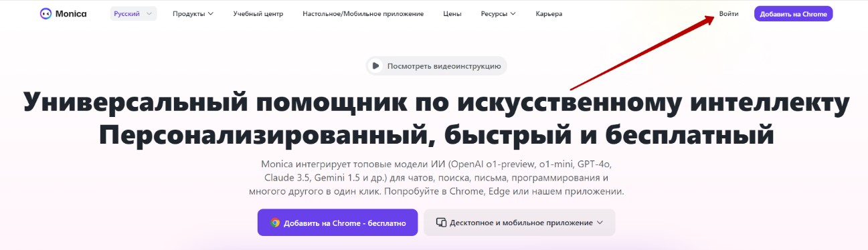The width and height of the screenshot is (868, 250).
Task: Click the chevron arrow beside Ресурсы
Action: [x=513, y=13]
